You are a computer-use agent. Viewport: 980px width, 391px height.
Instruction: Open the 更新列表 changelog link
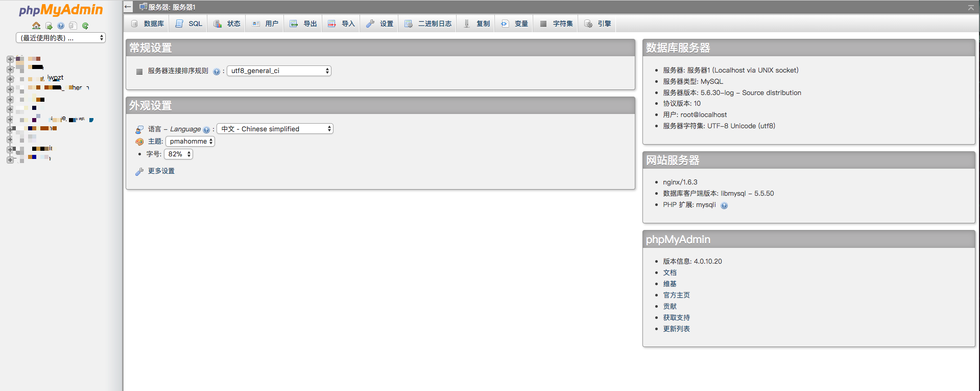[x=676, y=329]
